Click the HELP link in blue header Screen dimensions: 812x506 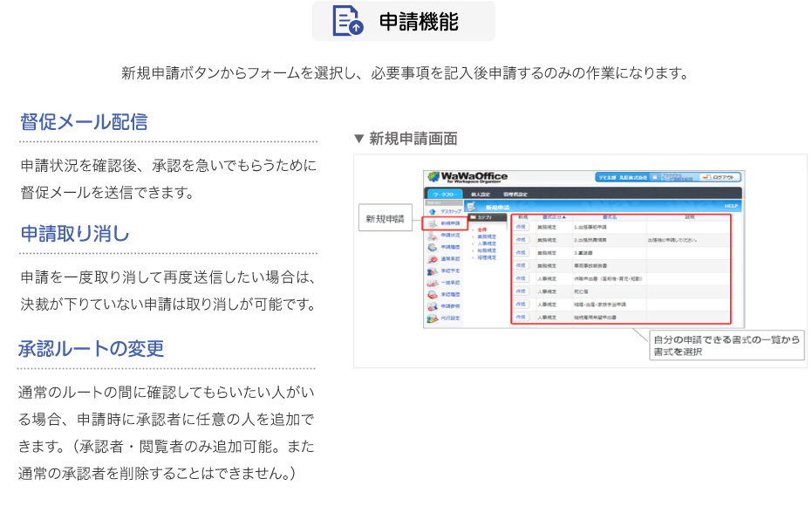[731, 207]
